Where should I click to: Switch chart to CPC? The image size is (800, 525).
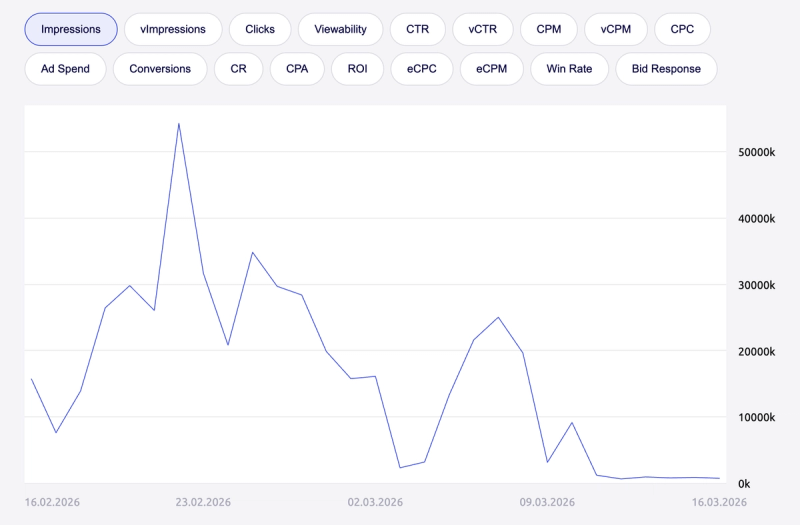[x=682, y=30]
